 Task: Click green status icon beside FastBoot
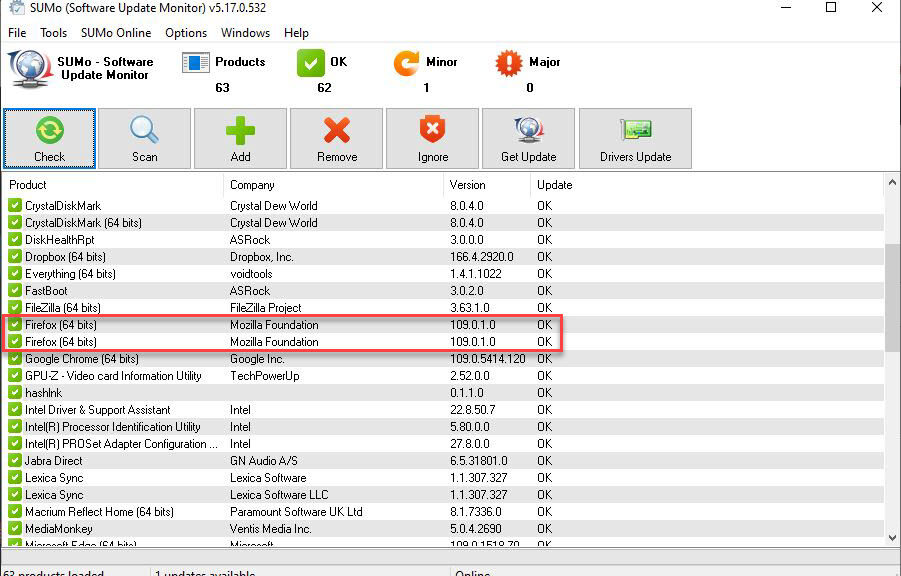[14, 290]
